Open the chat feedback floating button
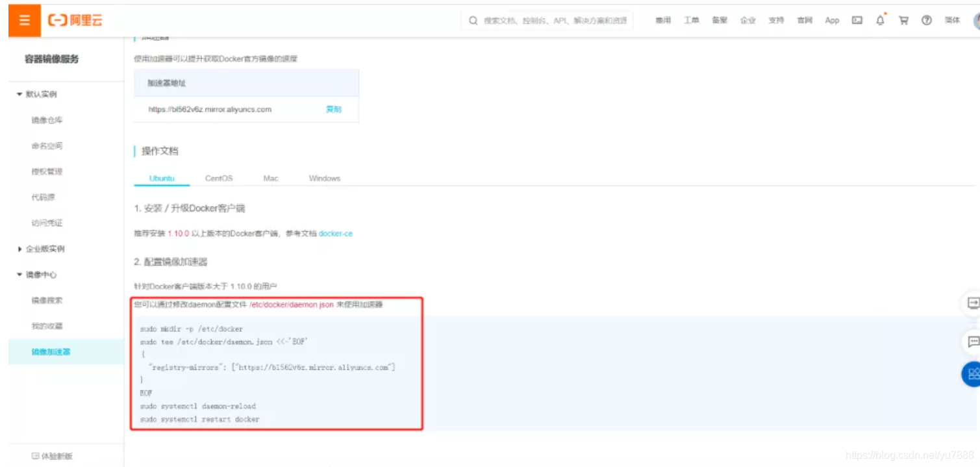 click(972, 341)
